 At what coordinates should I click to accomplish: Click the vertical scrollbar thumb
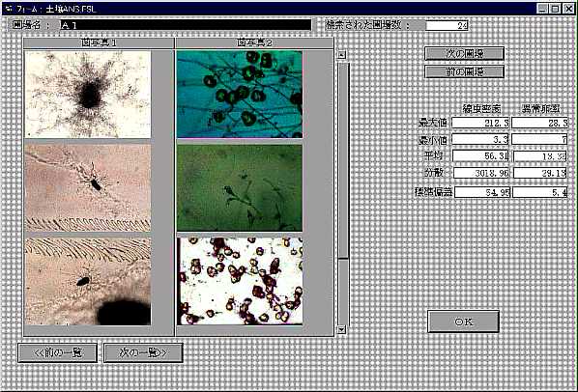343,160
